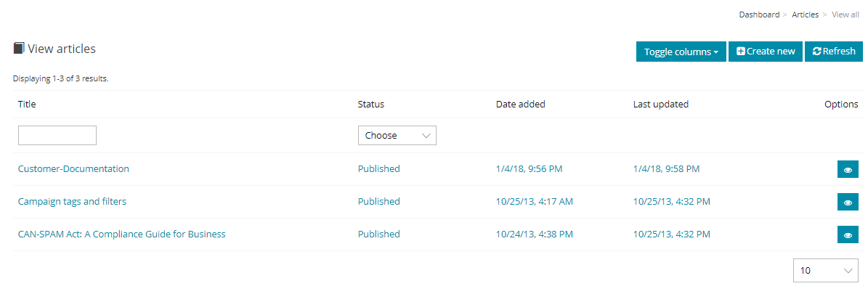
Task: Focus the Title filter input field
Action: click(x=57, y=136)
